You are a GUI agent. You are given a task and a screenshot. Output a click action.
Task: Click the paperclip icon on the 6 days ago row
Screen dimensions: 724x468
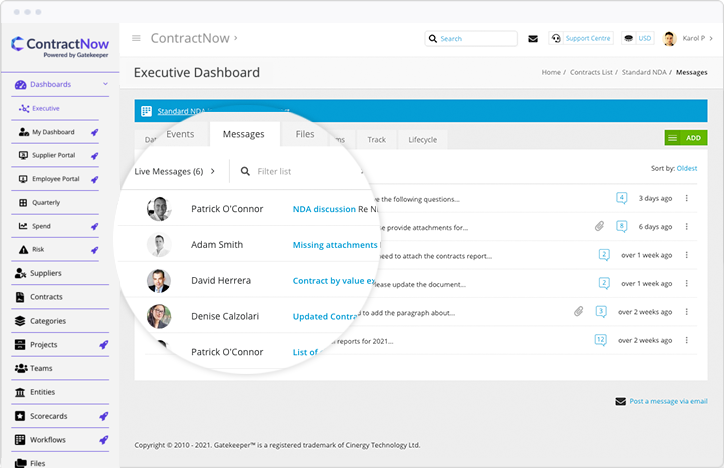[599, 226]
